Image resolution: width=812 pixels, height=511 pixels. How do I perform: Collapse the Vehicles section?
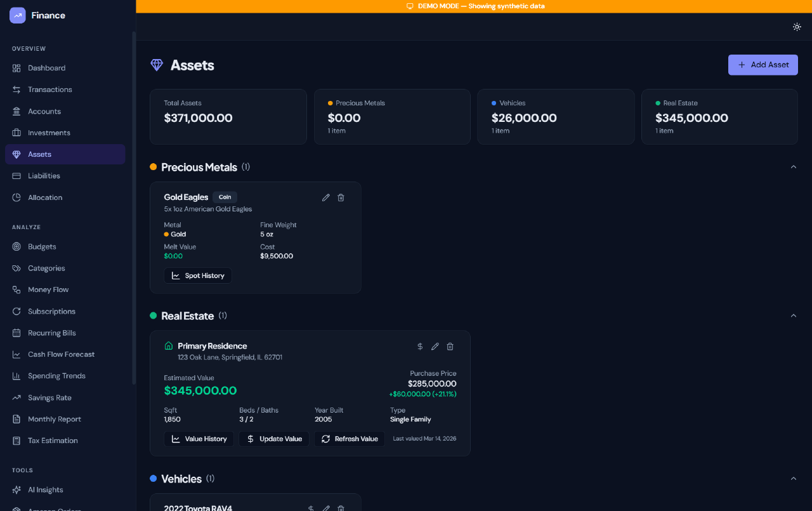(793, 478)
